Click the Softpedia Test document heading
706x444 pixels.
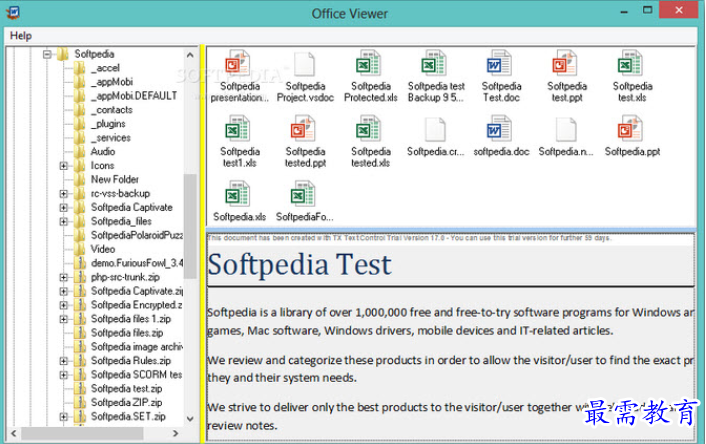click(x=299, y=265)
